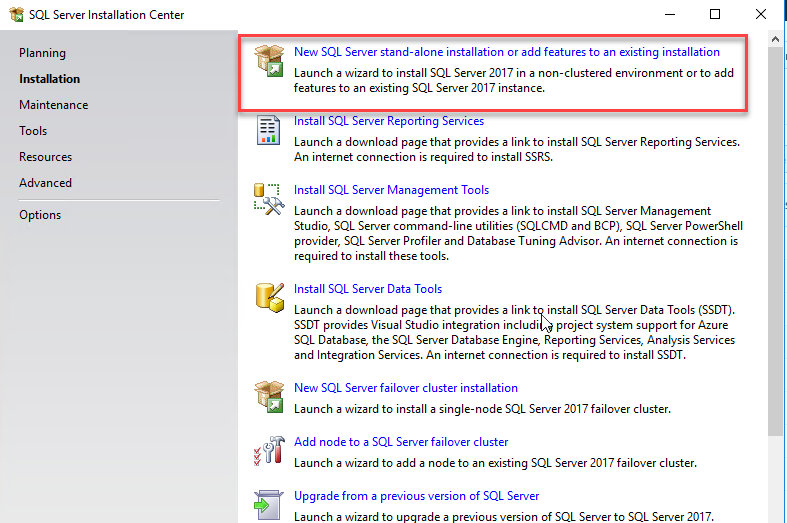Open Install SQL Server Data Tools link
The height and width of the screenshot is (523, 787).
(368, 289)
